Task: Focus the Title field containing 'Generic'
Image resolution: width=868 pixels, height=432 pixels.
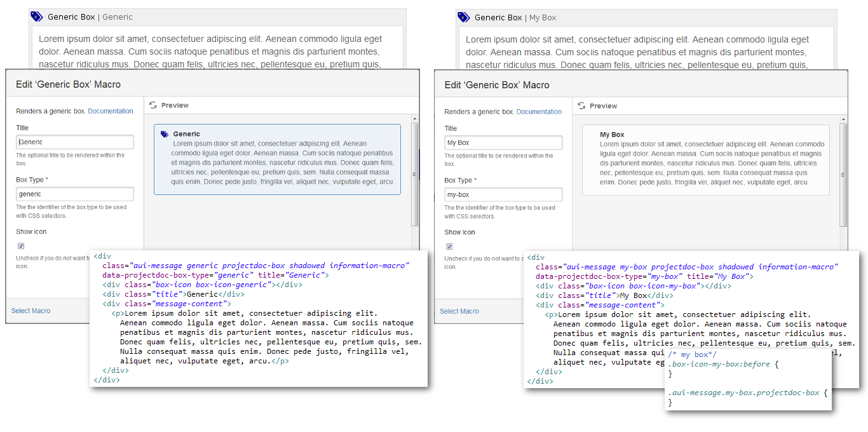Action: (x=75, y=142)
